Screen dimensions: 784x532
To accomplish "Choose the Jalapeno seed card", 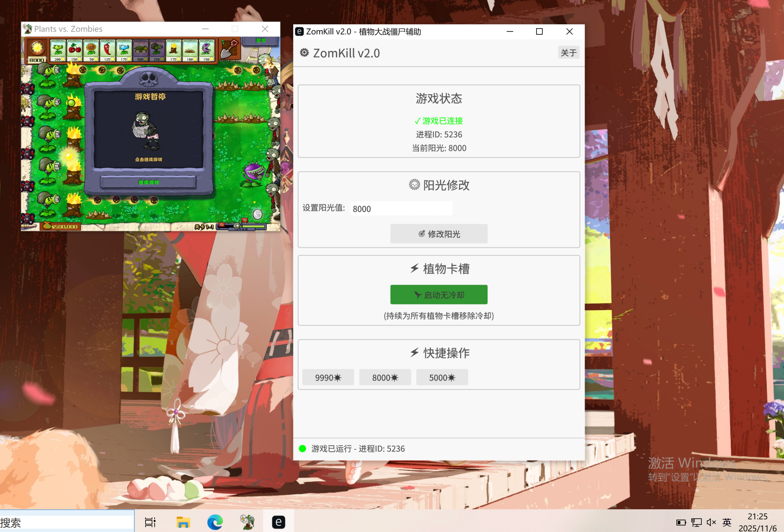I will [x=107, y=50].
